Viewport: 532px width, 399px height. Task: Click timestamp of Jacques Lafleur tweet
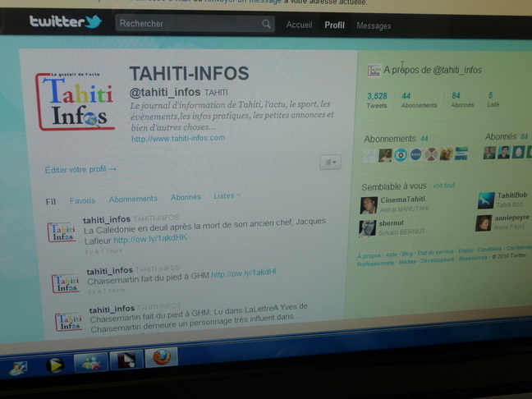pyautogui.click(x=103, y=251)
